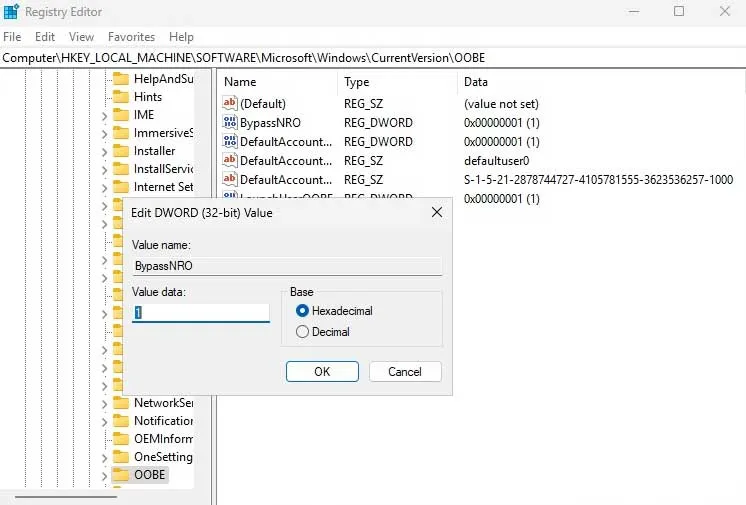The width and height of the screenshot is (746, 505).
Task: Click the Installer folder icon
Action: [x=121, y=151]
